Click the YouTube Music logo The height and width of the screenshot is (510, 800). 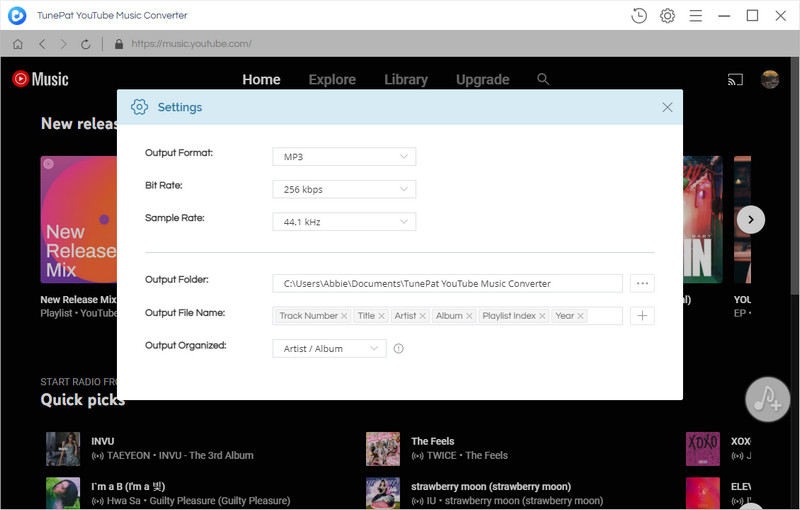tap(40, 79)
